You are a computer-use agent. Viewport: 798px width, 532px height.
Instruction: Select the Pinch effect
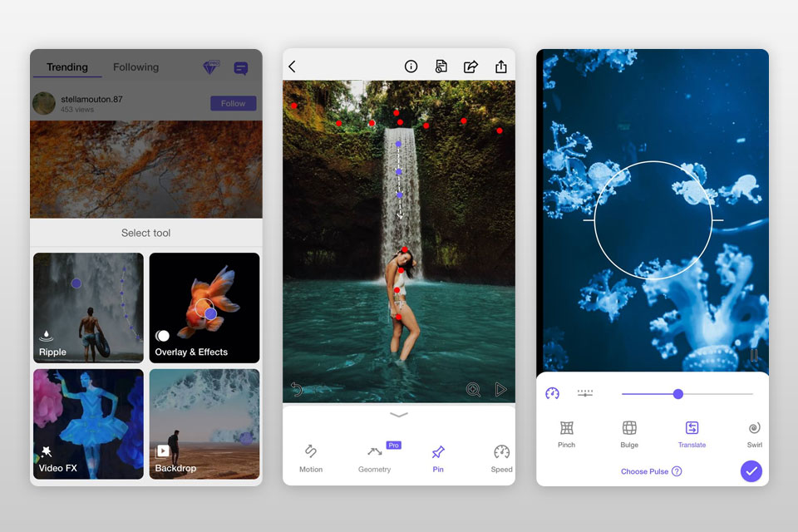coord(566,434)
